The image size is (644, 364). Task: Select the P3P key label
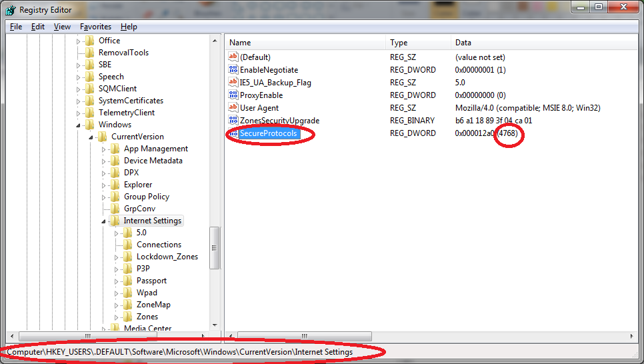(x=143, y=269)
